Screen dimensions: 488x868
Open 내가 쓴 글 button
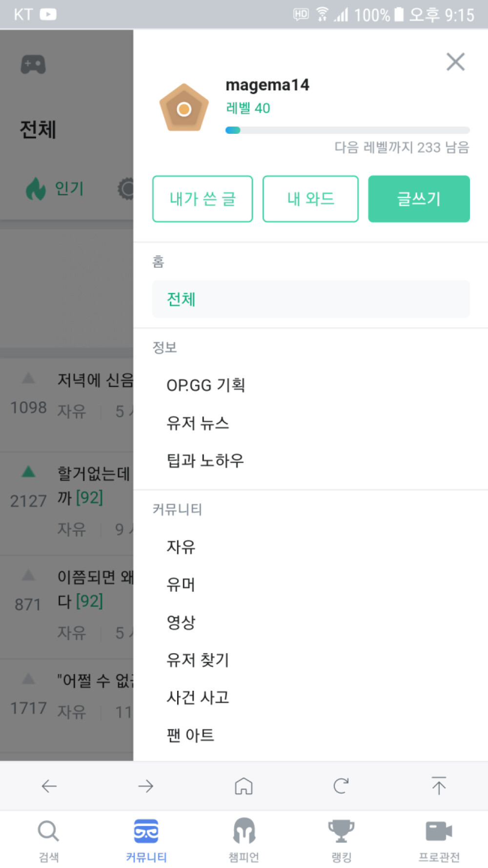(x=203, y=199)
